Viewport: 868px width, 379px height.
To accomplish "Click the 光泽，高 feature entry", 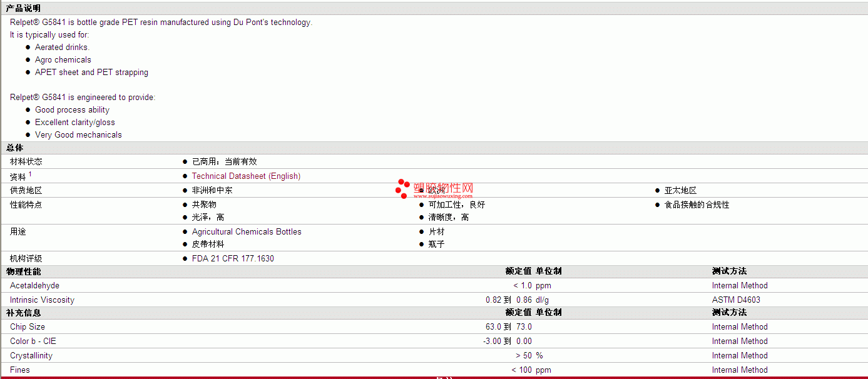I will [x=208, y=218].
